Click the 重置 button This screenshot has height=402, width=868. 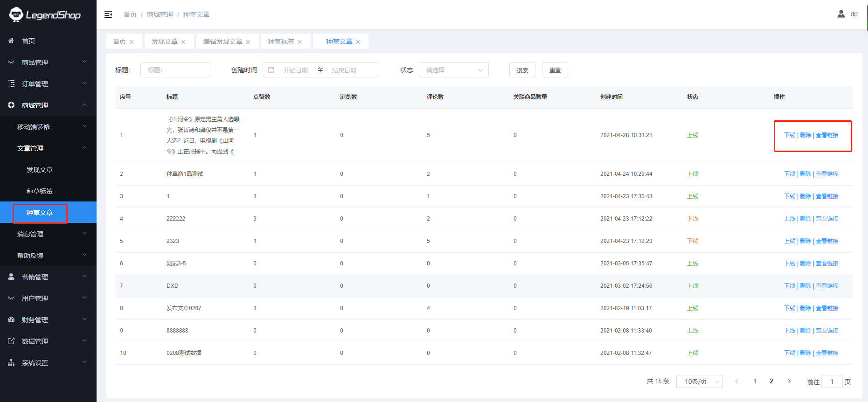tap(555, 70)
